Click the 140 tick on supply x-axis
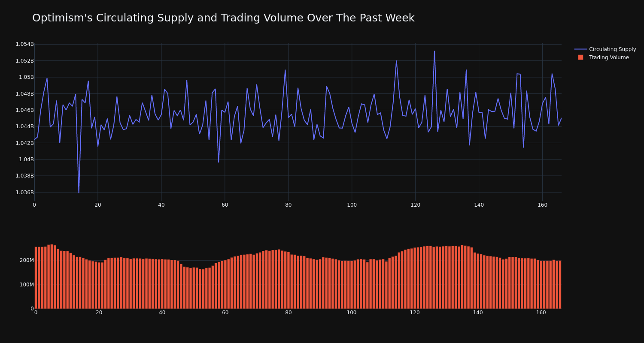The width and height of the screenshot is (644, 343). [479, 205]
